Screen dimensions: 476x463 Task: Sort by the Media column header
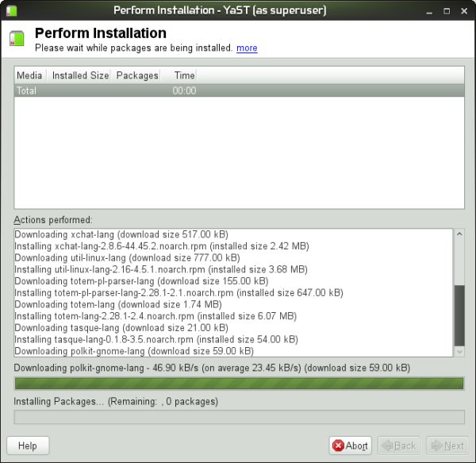(30, 75)
